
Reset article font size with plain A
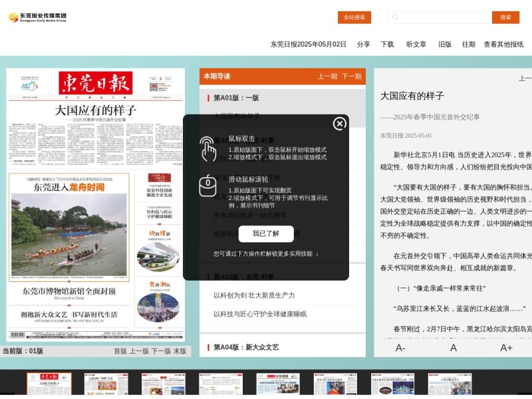coord(454,348)
